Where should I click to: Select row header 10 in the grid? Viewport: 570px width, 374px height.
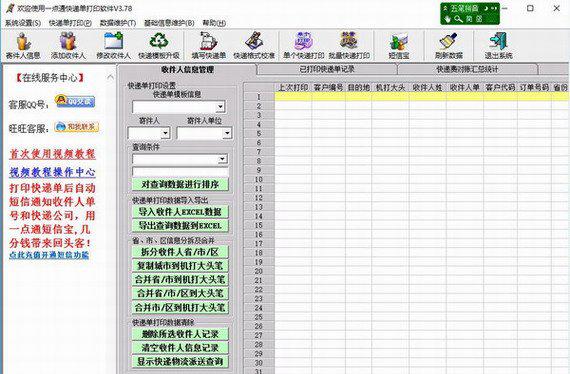[x=259, y=179]
